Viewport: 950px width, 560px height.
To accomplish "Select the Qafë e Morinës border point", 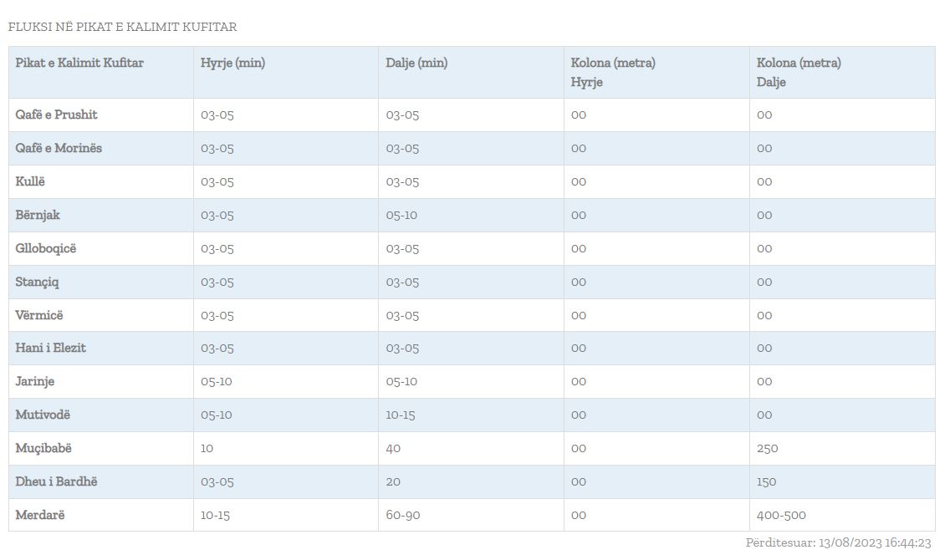I will pyautogui.click(x=59, y=148).
